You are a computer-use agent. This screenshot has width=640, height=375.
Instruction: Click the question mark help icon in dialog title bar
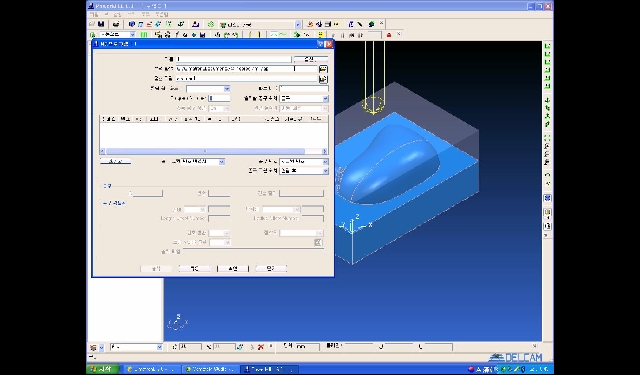coord(320,44)
